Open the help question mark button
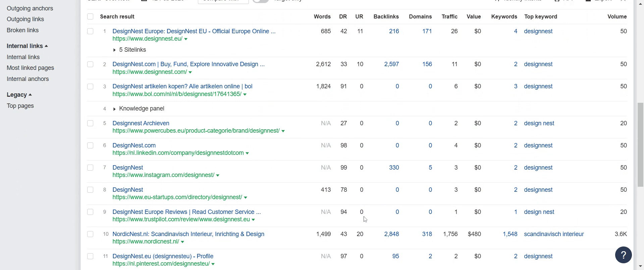This screenshot has width=644, height=270. [624, 255]
